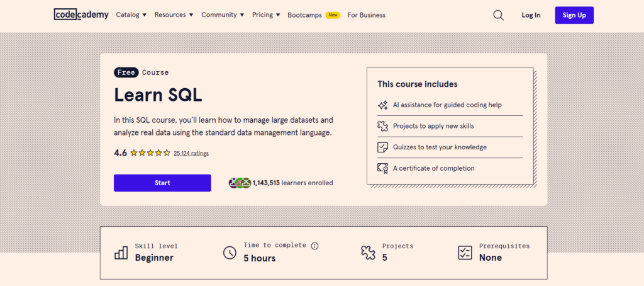Open the search magnifier icon
Viewport: 644px width, 286px height.
coord(498,15)
